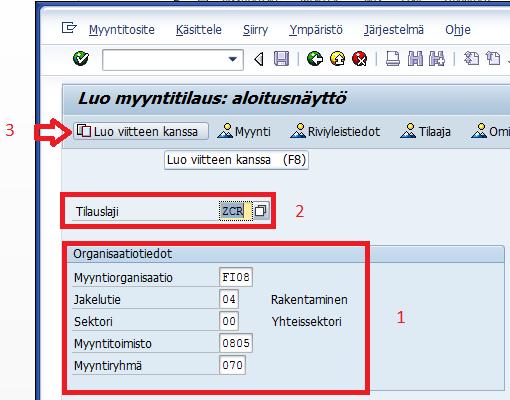
Task: Open the Myyntitosite menu
Action: (122, 30)
